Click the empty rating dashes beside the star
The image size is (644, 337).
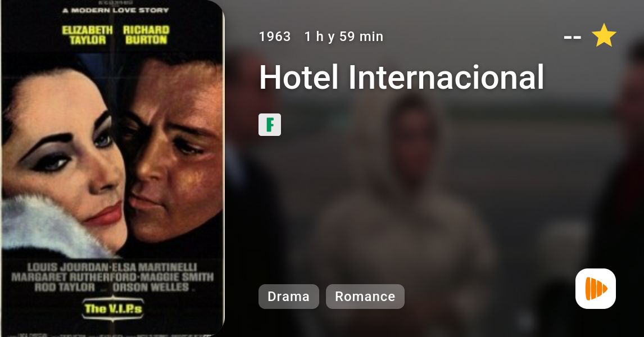click(x=573, y=37)
